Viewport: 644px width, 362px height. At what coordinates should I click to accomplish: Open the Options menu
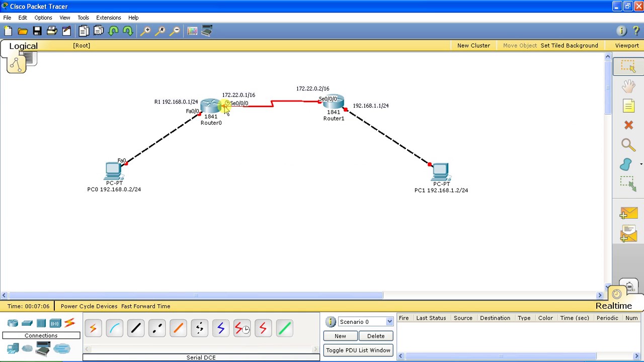click(x=43, y=18)
